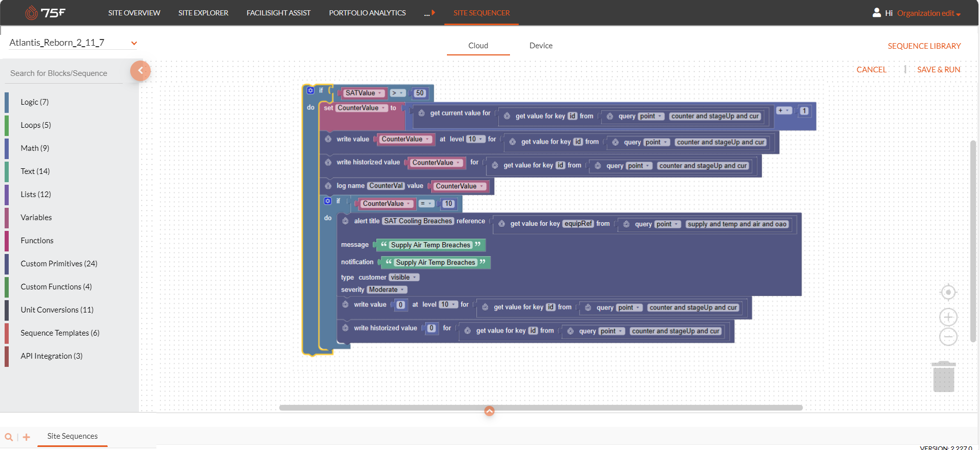Viewport: 980px width, 450px height.
Task: Zoom in on the workspace
Action: point(948,317)
